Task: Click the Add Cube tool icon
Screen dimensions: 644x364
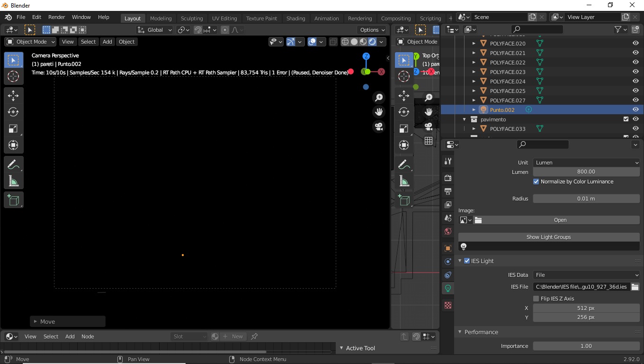Action: coord(13,200)
